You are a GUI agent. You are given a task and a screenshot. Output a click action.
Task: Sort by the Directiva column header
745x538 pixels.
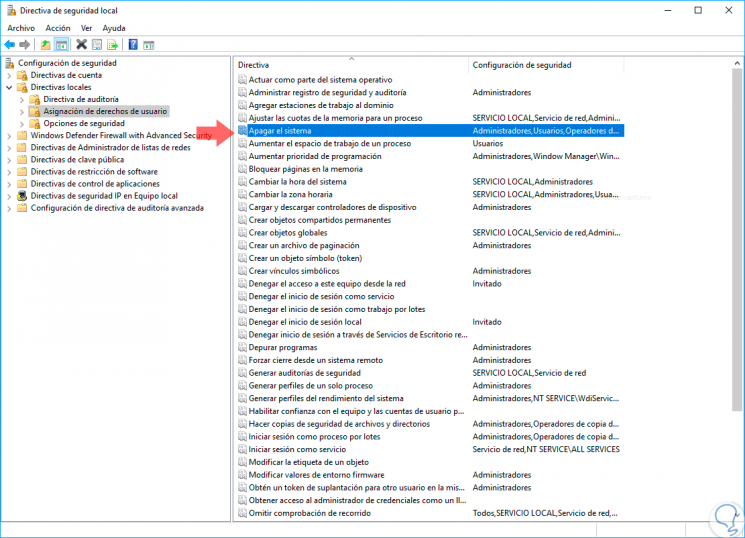tap(352, 65)
